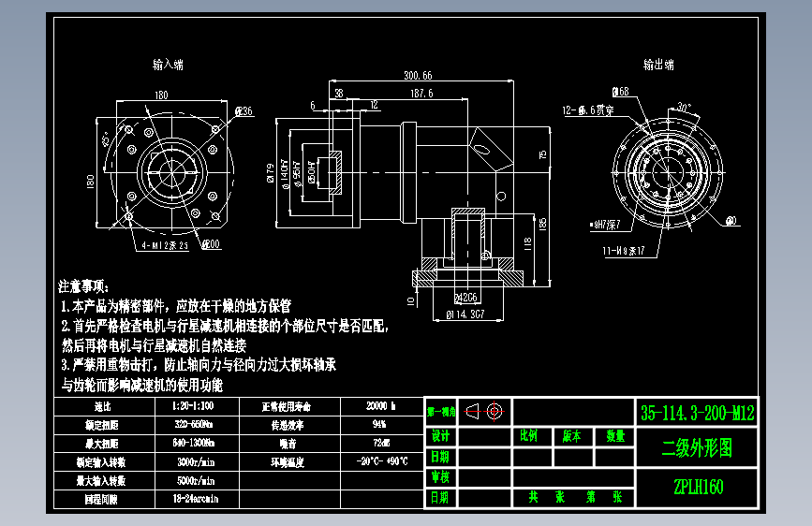Click the '审核' title block cell
The image size is (812, 526).
coord(441,476)
